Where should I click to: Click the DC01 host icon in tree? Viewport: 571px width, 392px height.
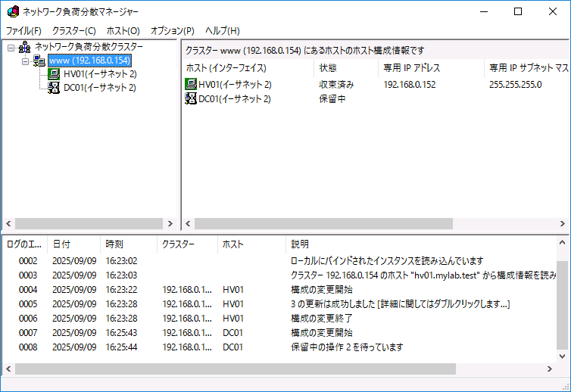[54, 88]
